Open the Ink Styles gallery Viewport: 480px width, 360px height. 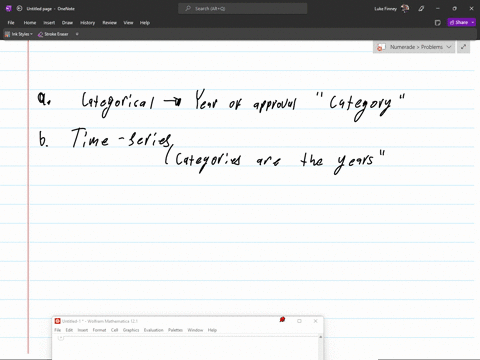point(19,34)
